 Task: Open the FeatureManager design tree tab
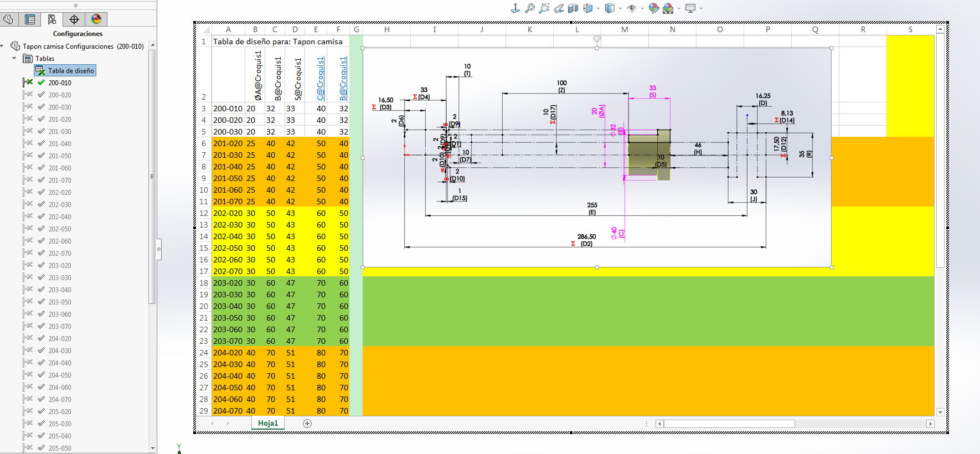click(8, 19)
